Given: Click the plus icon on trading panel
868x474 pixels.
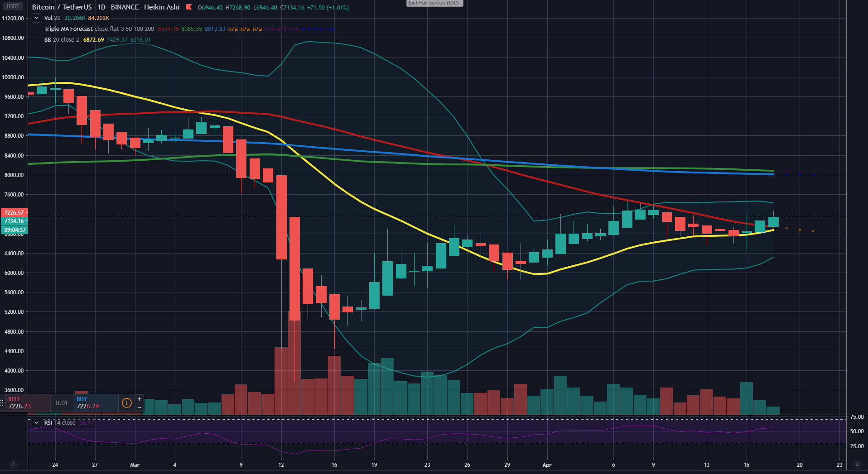Looking at the screenshot, I should tap(140, 399).
